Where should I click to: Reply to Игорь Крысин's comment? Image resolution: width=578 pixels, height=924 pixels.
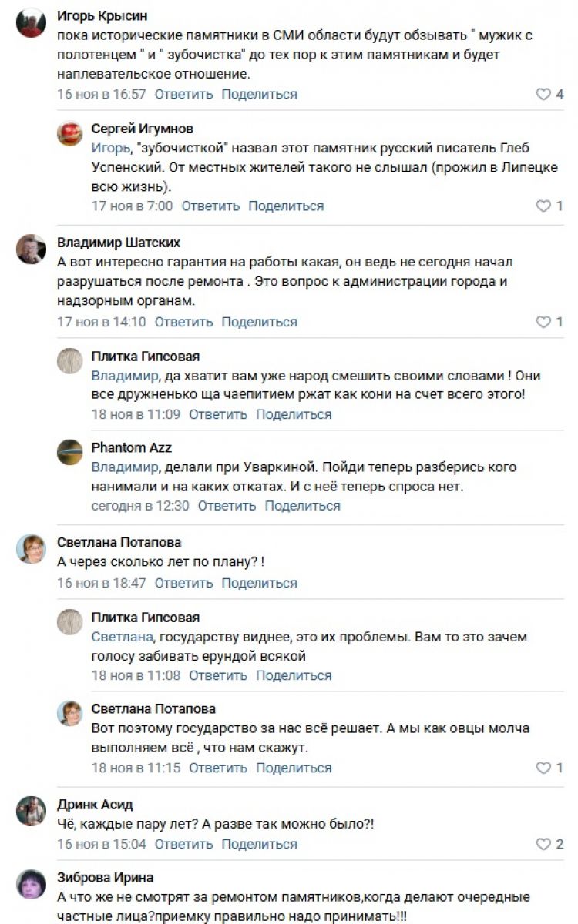click(x=183, y=95)
